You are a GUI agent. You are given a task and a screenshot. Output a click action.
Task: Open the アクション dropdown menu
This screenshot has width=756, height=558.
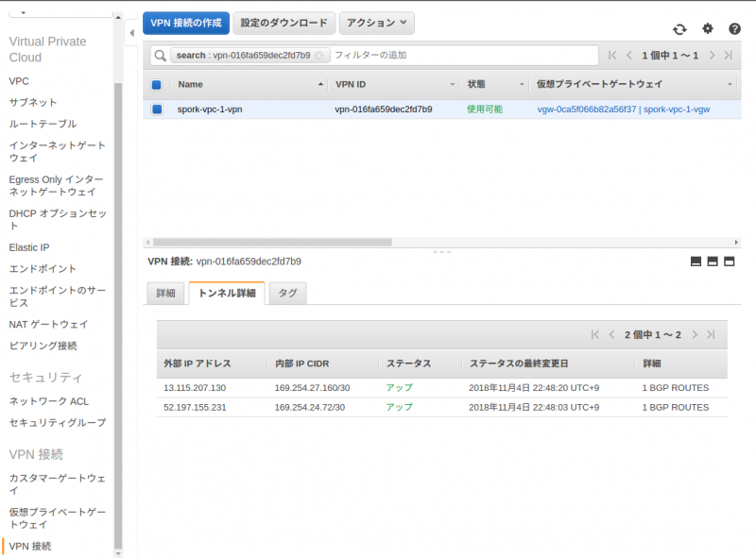pyautogui.click(x=376, y=24)
